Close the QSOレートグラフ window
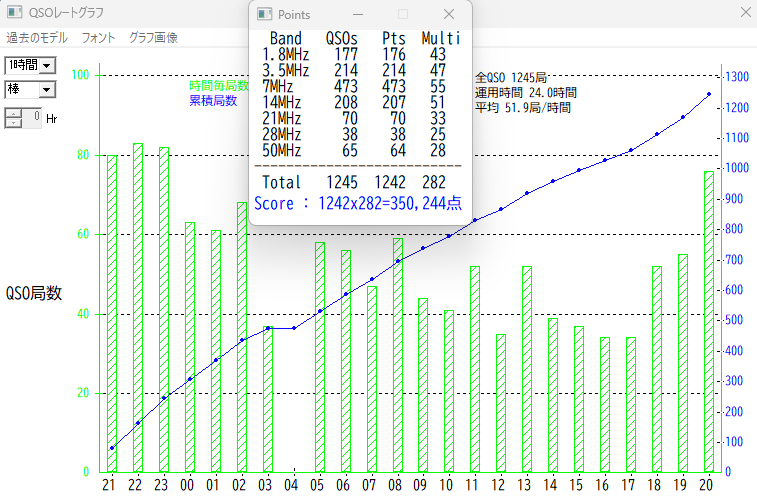The width and height of the screenshot is (757, 501). pos(743,14)
